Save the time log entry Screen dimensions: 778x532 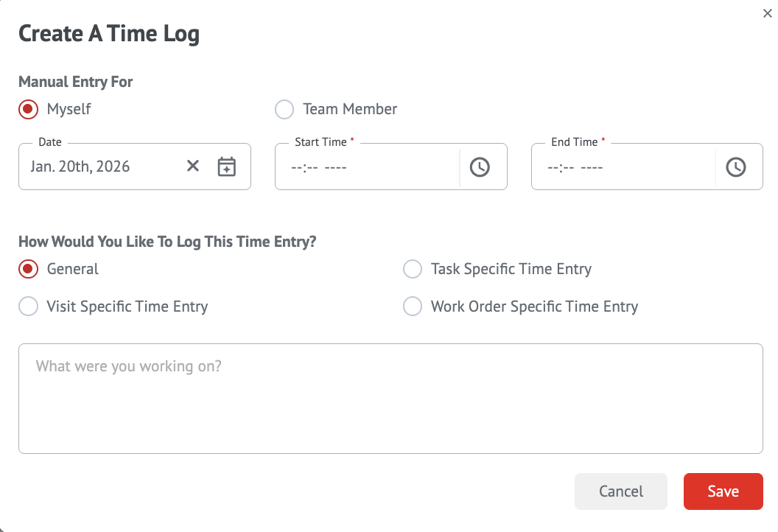(723, 491)
